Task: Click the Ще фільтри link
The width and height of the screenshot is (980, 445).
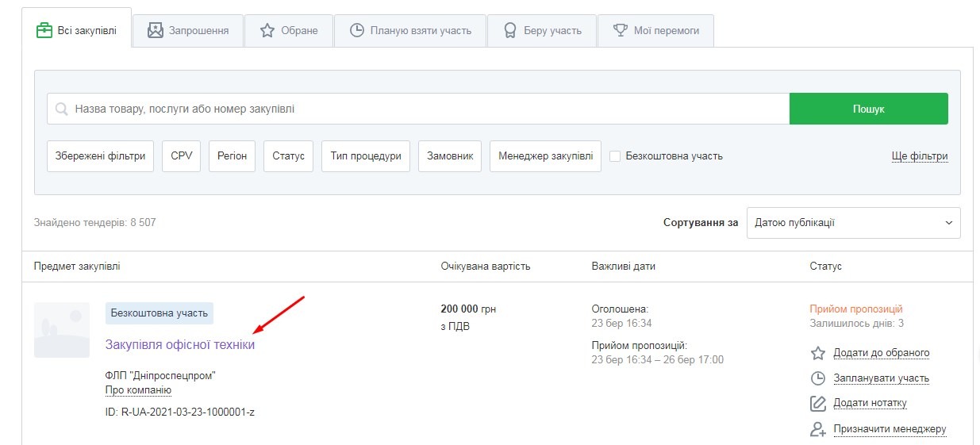Action: click(x=920, y=156)
